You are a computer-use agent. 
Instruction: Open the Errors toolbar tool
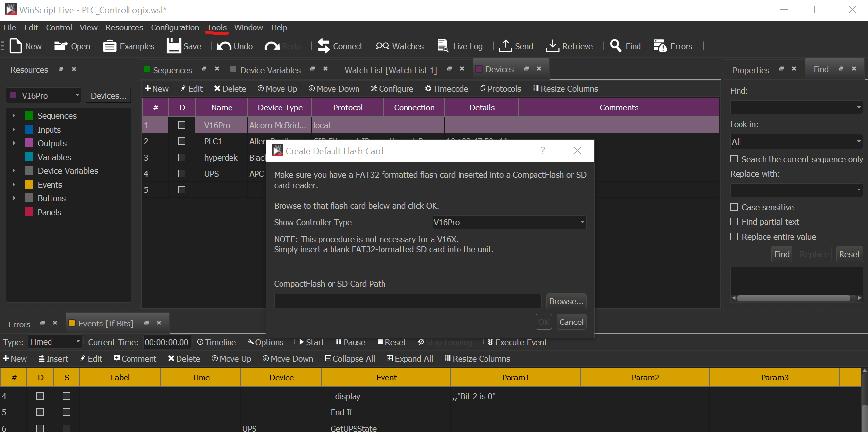(x=673, y=46)
